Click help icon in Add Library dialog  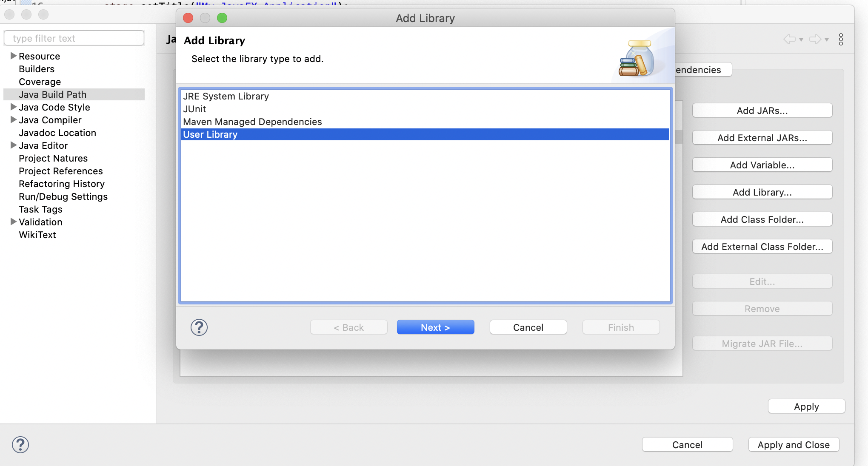tap(199, 327)
